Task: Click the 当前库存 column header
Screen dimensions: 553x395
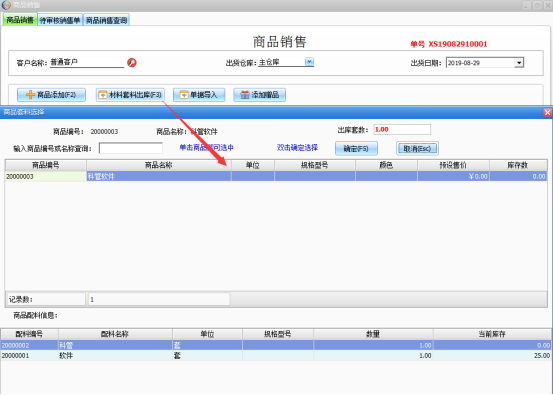Action: 492,334
